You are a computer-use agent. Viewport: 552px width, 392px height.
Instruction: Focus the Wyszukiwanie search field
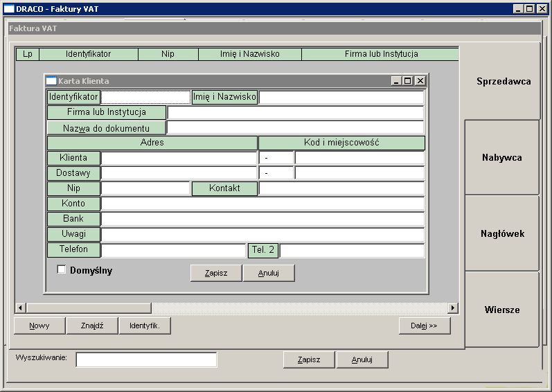coord(146,359)
